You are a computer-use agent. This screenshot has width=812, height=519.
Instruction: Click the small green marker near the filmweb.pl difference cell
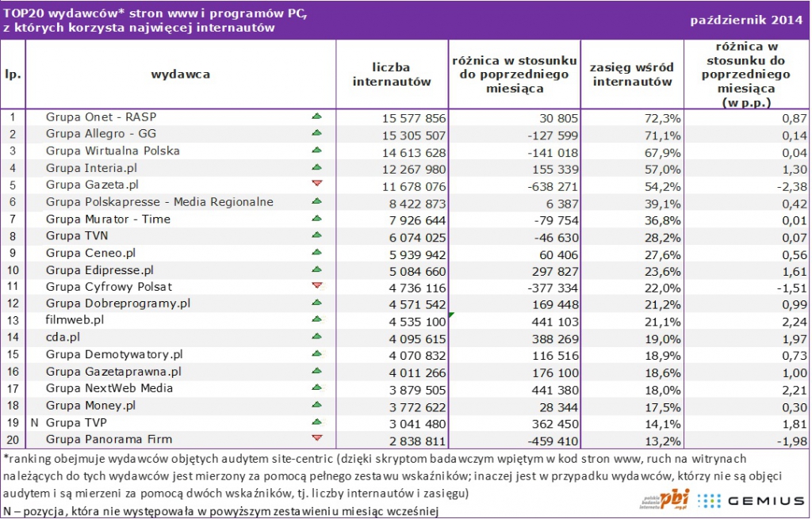tap(451, 315)
